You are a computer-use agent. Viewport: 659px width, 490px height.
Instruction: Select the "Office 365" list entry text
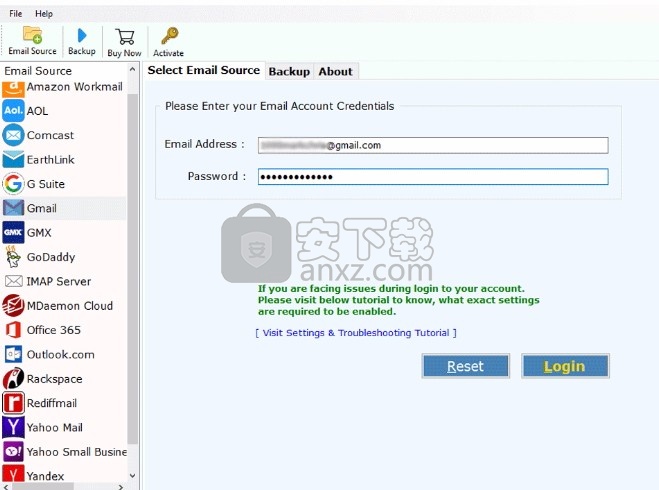click(x=54, y=330)
